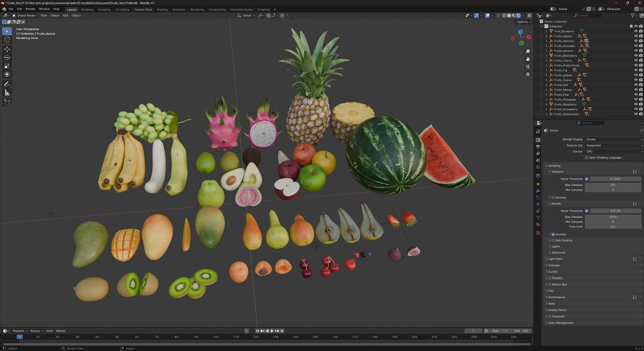Expand Fruits_Apples in outliner
Image resolution: width=644 pixels, height=351 pixels.
(546, 36)
